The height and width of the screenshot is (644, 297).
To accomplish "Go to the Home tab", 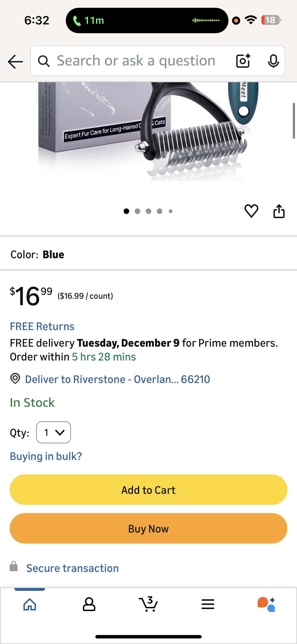I will click(x=30, y=604).
